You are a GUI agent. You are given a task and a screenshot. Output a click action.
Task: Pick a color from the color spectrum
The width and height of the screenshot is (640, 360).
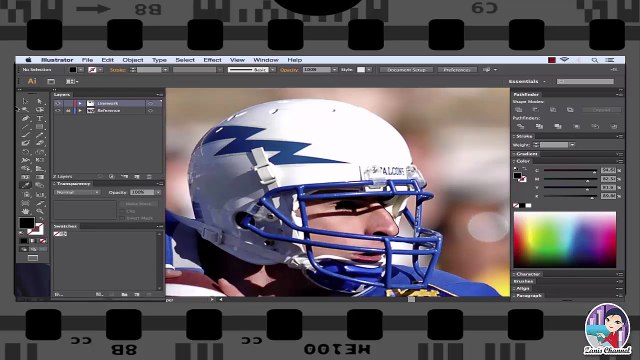click(564, 240)
